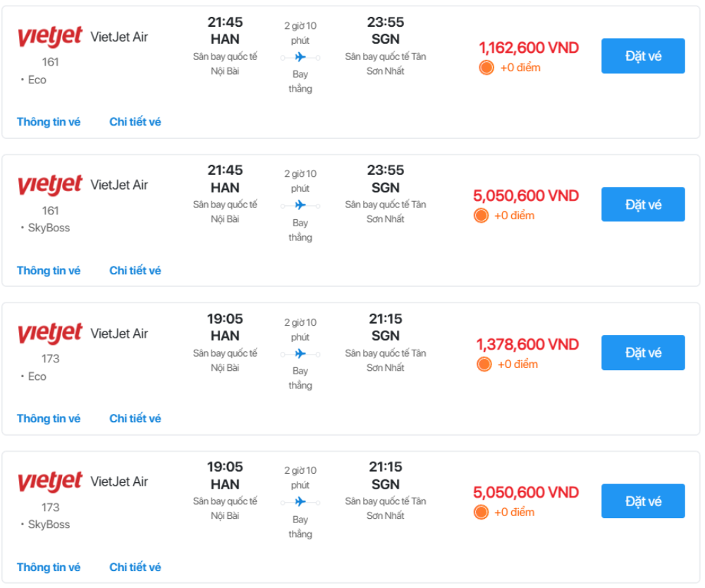Show 'Thông tin vé' for flight 161 SkyBoss
Image resolution: width=705 pixels, height=588 pixels.
coord(49,271)
